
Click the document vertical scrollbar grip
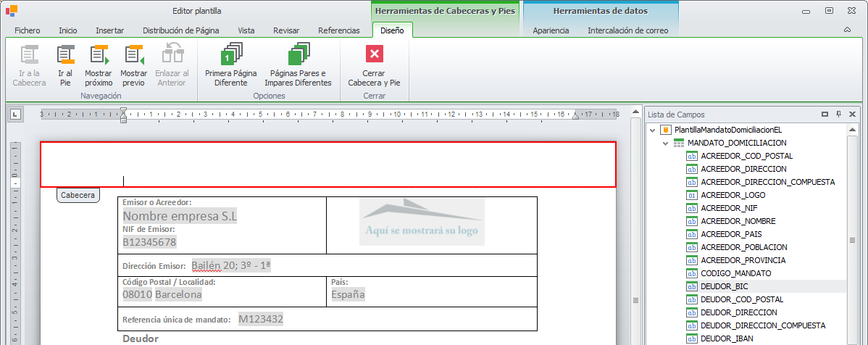pos(637,301)
